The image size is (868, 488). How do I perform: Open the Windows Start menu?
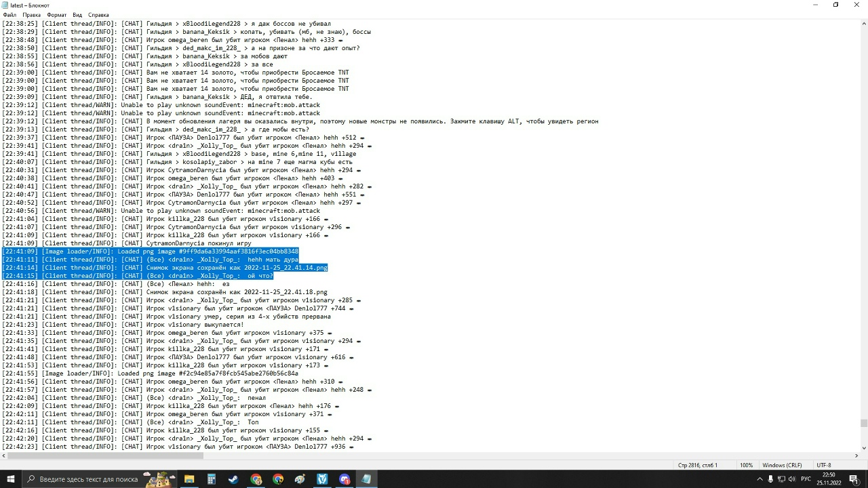[x=12, y=478]
